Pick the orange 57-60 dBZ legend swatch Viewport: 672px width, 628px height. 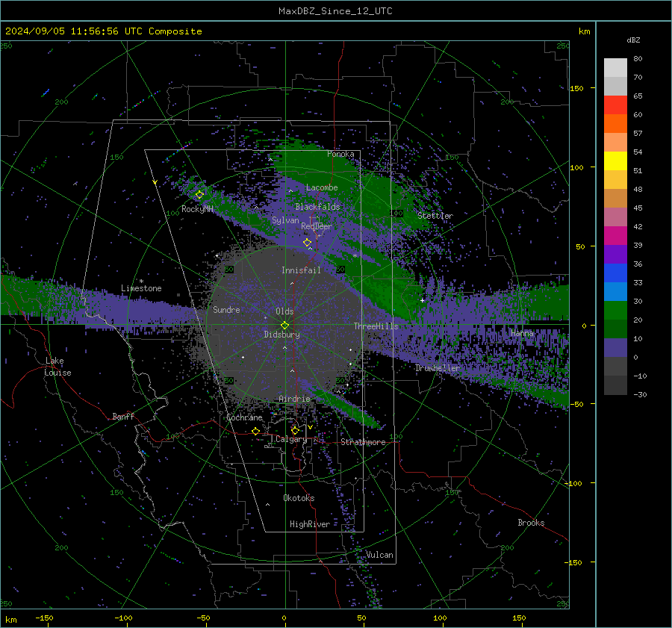pos(615,124)
